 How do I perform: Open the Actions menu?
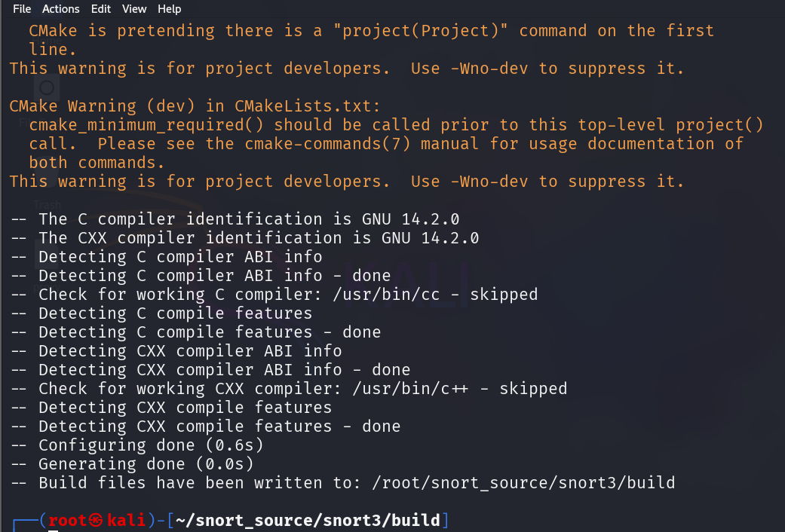click(x=60, y=8)
